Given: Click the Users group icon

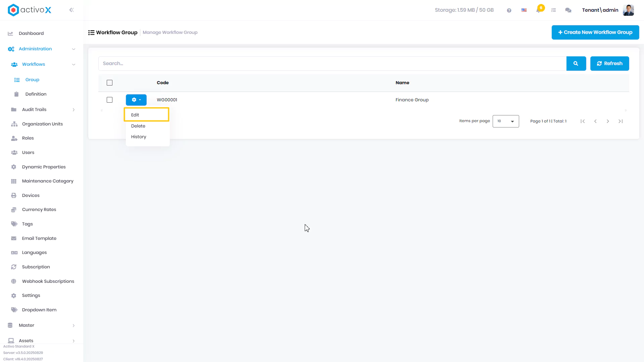Looking at the screenshot, I should click(14, 153).
